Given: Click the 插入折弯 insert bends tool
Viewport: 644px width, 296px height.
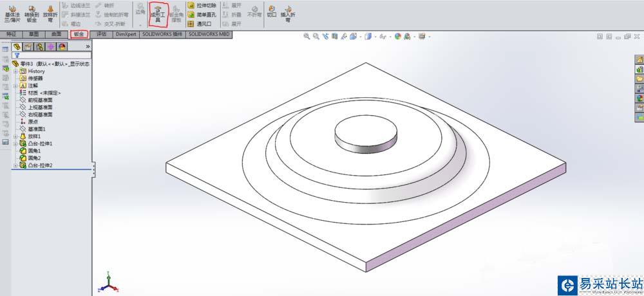Looking at the screenshot, I should (288, 14).
